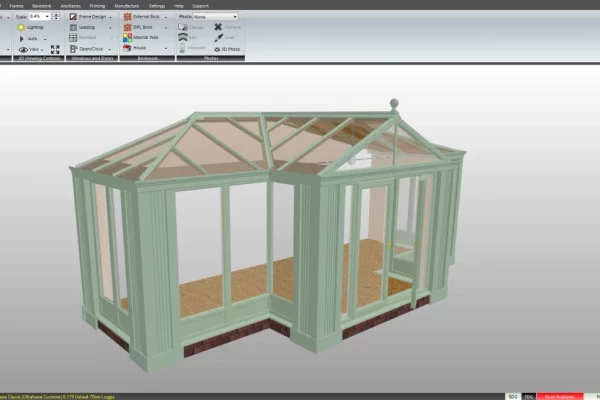This screenshot has width=600, height=400.
Task: Open the Manufacture menu
Action: [127, 5]
